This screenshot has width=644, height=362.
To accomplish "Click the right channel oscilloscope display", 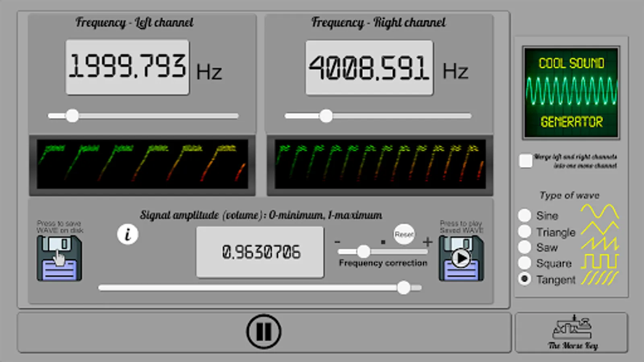I will [x=380, y=165].
